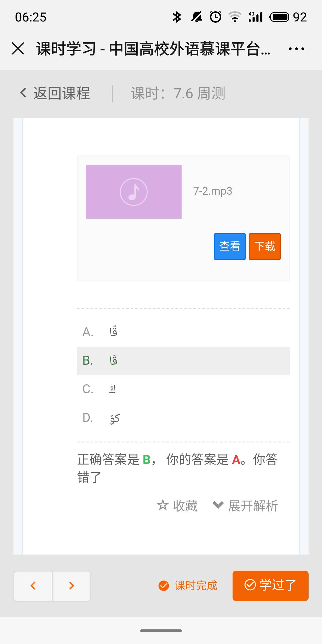Image resolution: width=322 pixels, height=644 pixels.
Task: Click the blue 查看 button
Action: [230, 247]
